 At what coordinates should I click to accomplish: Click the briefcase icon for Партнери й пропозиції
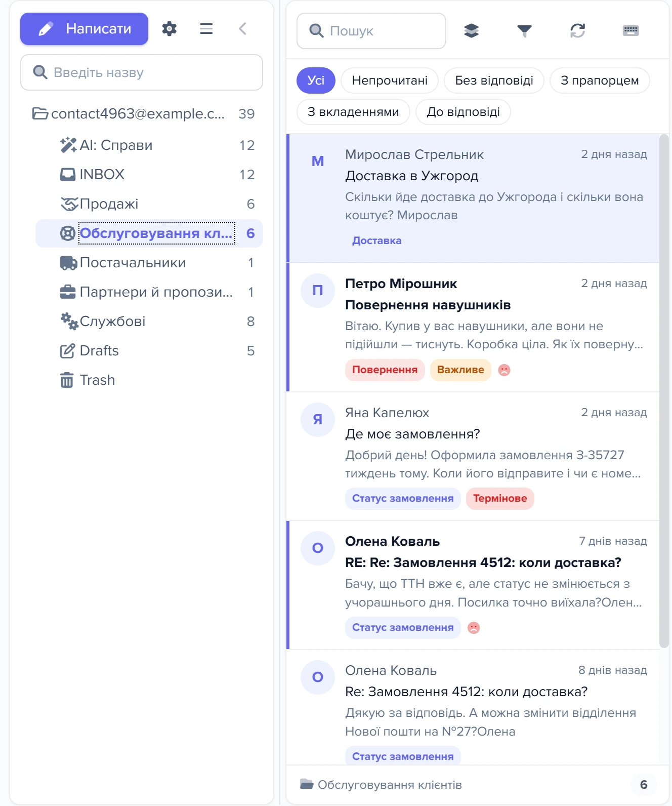68,292
